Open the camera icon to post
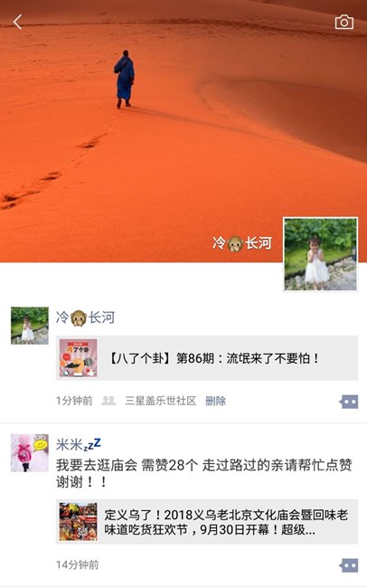 pos(343,22)
